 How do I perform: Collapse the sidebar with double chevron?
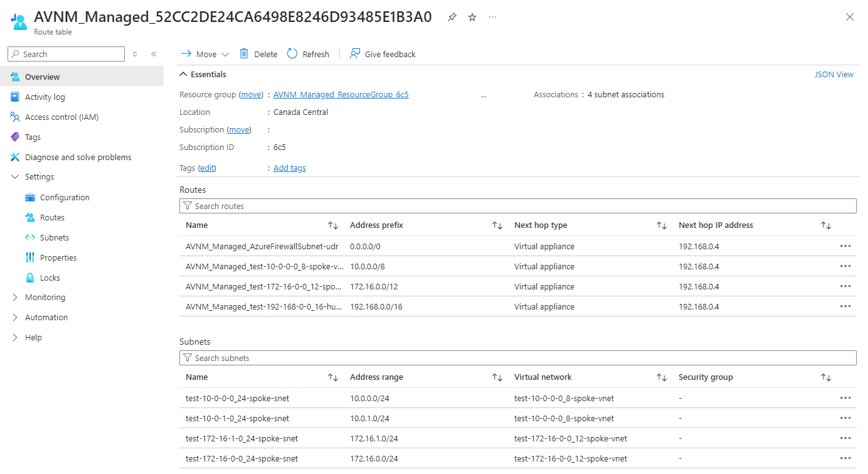[154, 54]
